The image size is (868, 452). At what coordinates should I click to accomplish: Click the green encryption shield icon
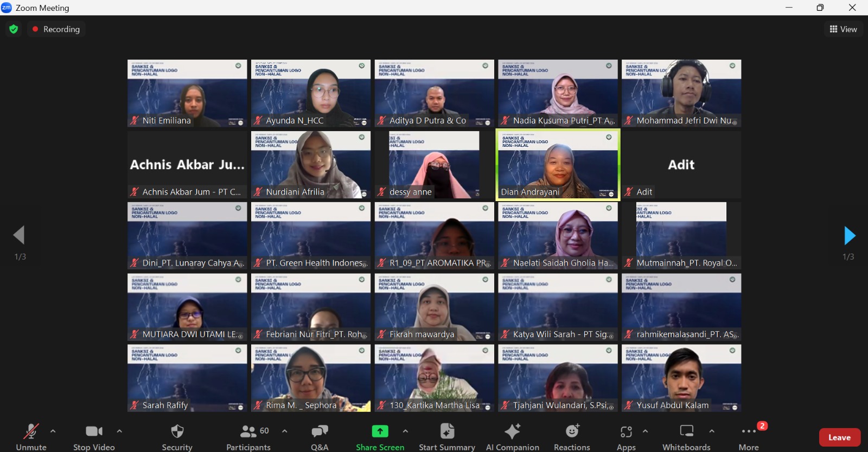tap(14, 29)
